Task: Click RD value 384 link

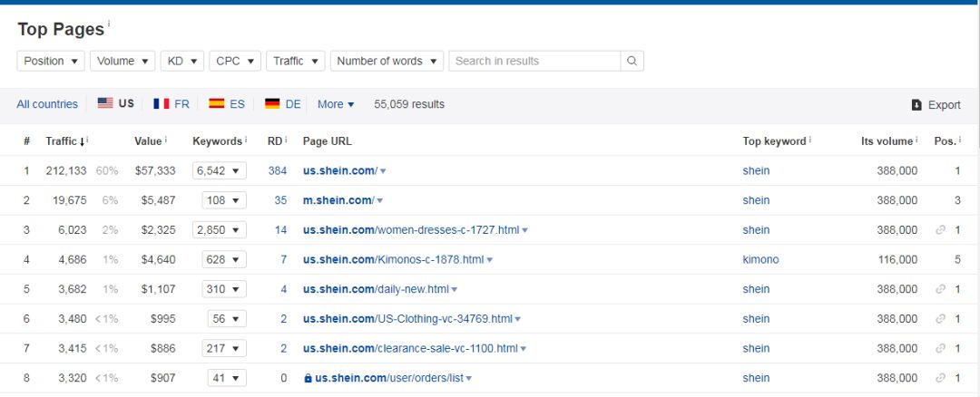Action: [278, 170]
